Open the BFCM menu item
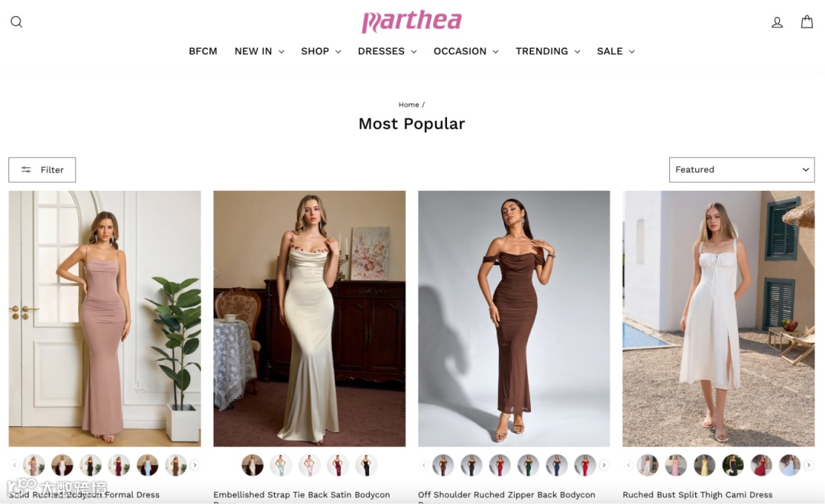This screenshot has height=504, width=825. tap(203, 51)
